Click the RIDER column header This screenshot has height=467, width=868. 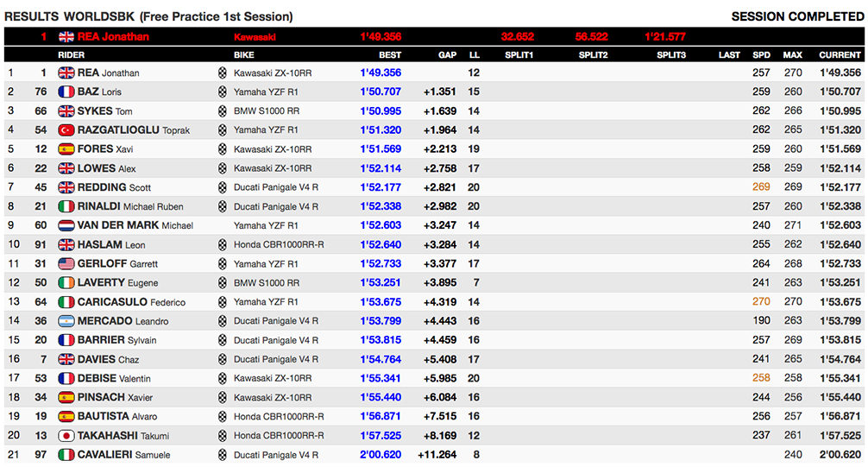coord(71,54)
